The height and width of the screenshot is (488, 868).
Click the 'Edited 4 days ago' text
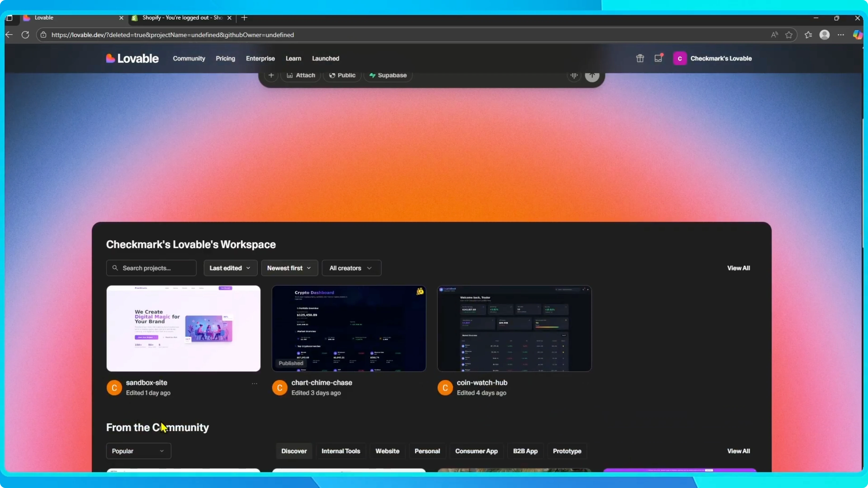point(481,393)
